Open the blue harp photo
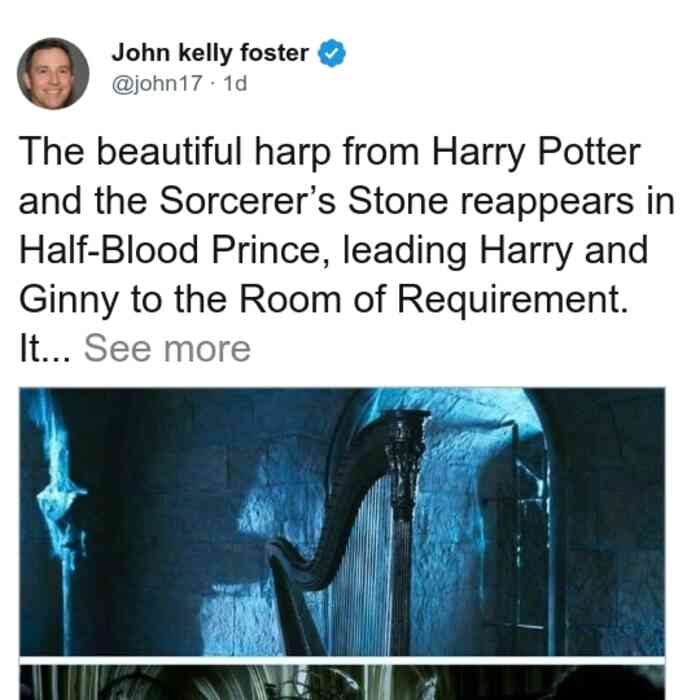 pyautogui.click(x=342, y=521)
